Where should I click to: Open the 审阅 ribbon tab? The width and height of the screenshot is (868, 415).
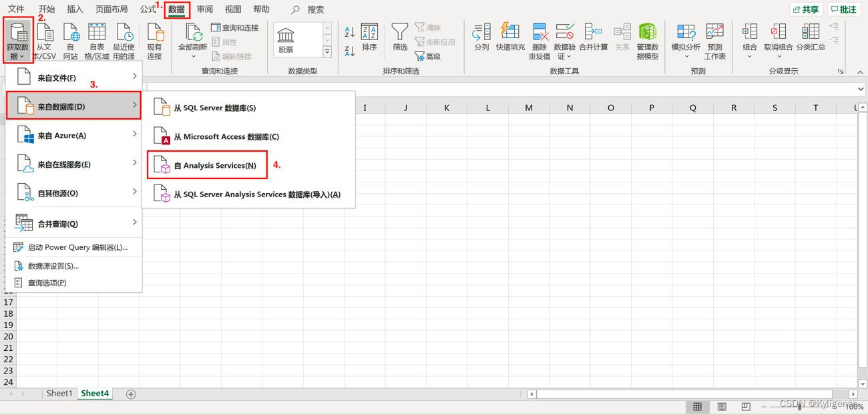click(x=205, y=9)
